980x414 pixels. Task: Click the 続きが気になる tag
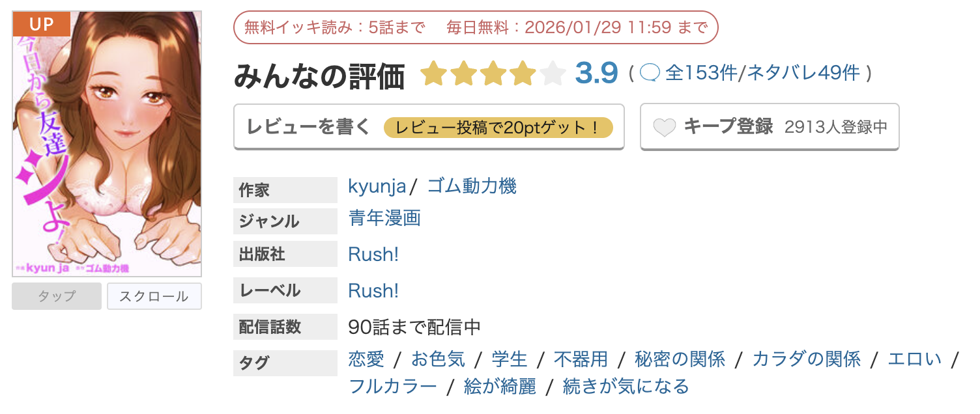pos(626,387)
